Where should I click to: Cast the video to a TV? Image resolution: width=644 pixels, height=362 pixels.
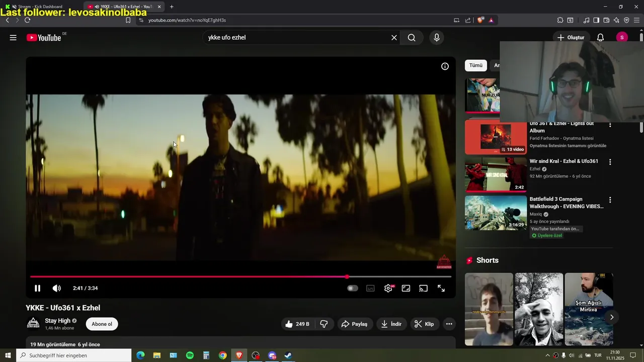pyautogui.click(x=424, y=288)
